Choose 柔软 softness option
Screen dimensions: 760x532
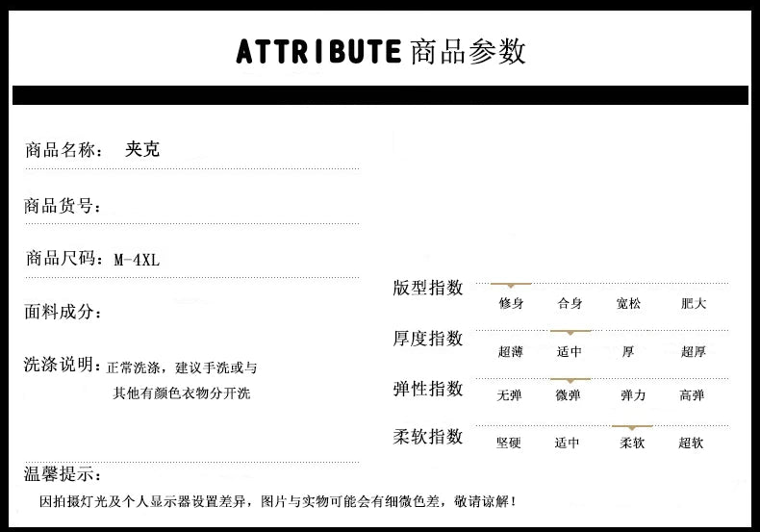632,443
